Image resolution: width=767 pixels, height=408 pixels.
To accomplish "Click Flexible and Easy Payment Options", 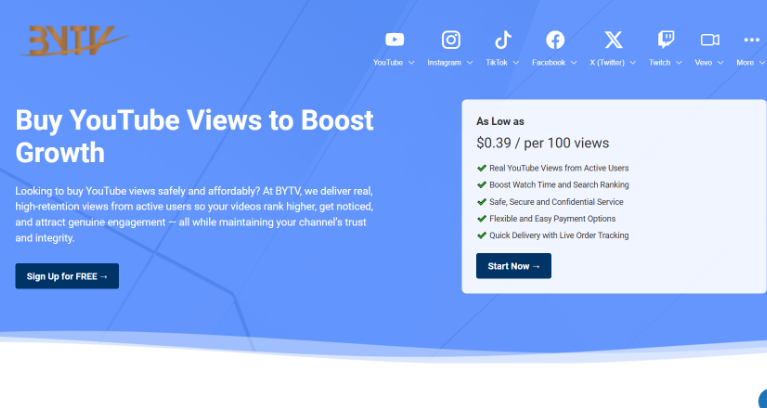I will [x=552, y=218].
